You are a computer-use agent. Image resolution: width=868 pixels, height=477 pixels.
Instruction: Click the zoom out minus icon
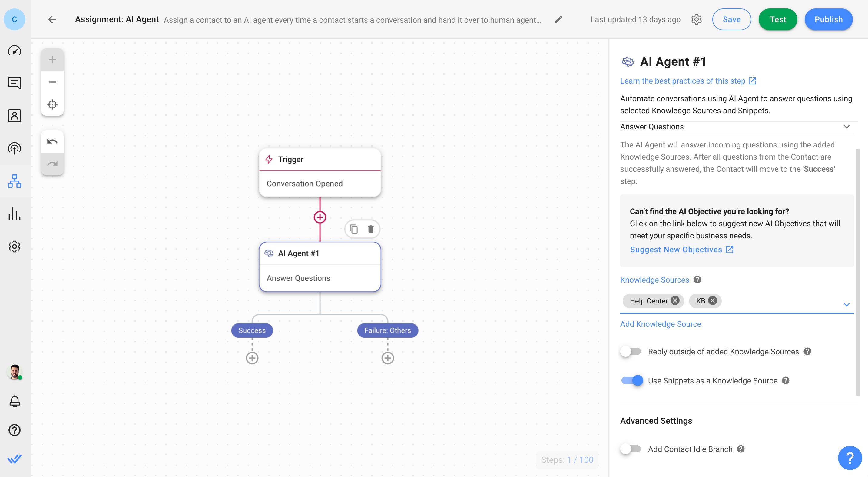pos(52,82)
